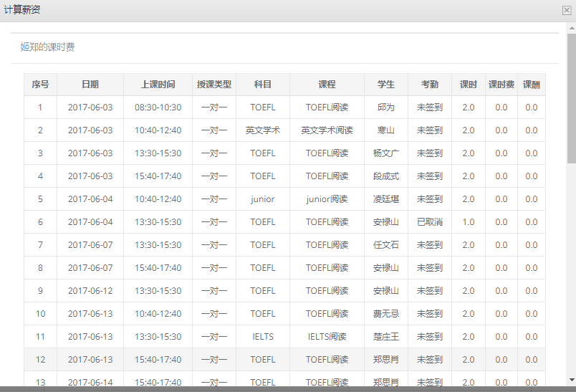Click 英文学术 subject cell
Screen dimensions: 576x392
tap(263, 130)
